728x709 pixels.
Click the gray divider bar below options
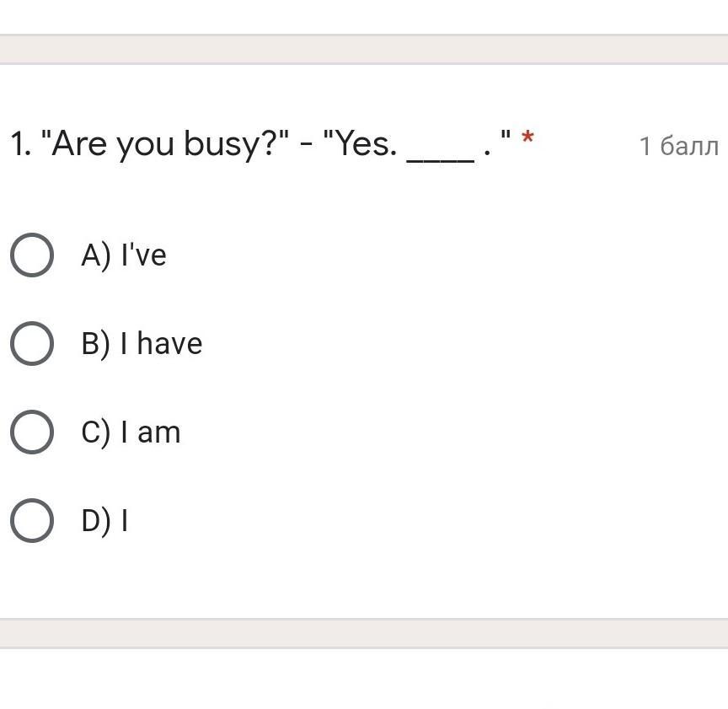click(x=364, y=632)
